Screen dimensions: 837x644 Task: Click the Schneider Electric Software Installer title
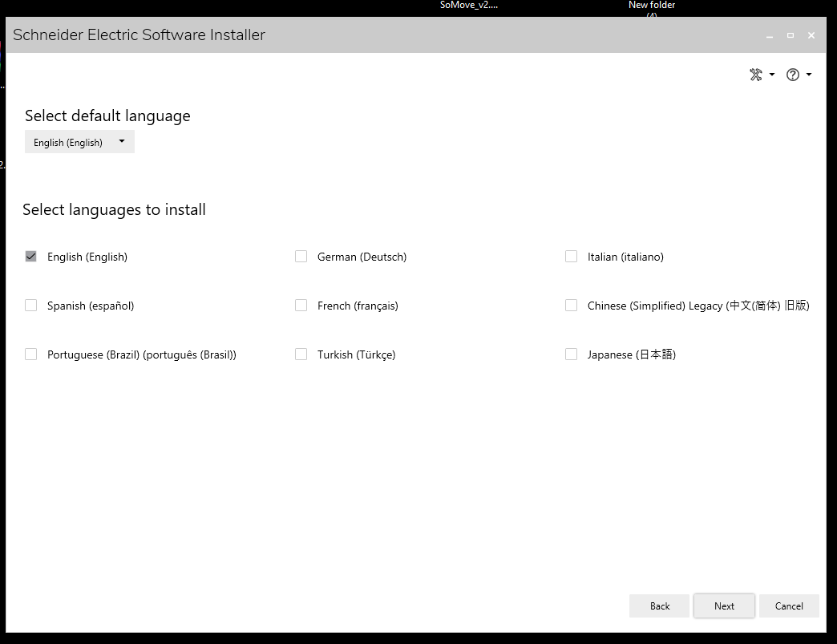click(139, 34)
